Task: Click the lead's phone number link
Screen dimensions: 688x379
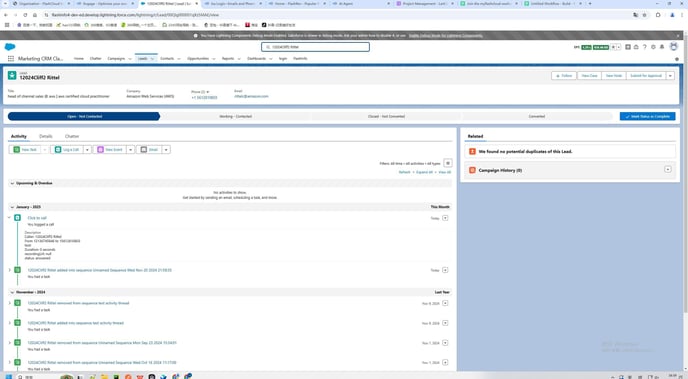Action: [204, 97]
